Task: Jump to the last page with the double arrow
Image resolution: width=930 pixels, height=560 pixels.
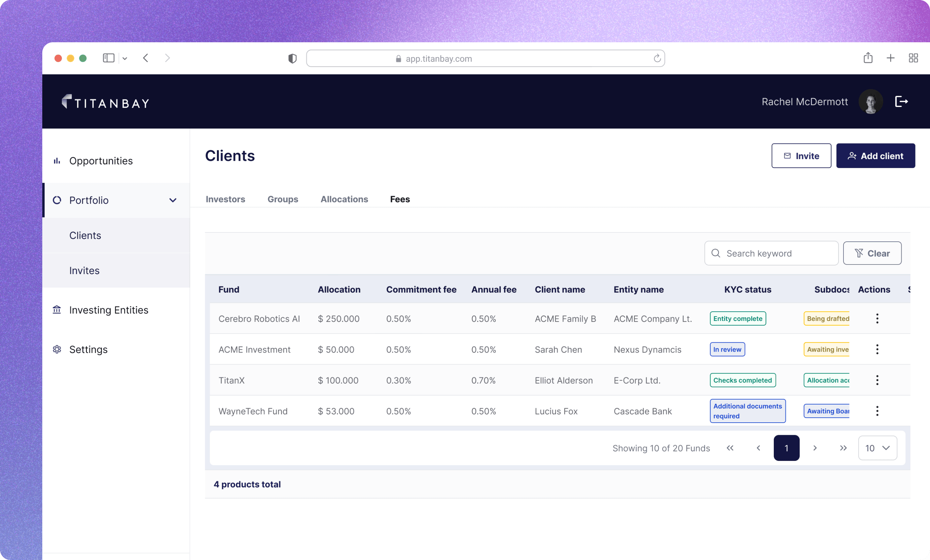Action: (843, 448)
